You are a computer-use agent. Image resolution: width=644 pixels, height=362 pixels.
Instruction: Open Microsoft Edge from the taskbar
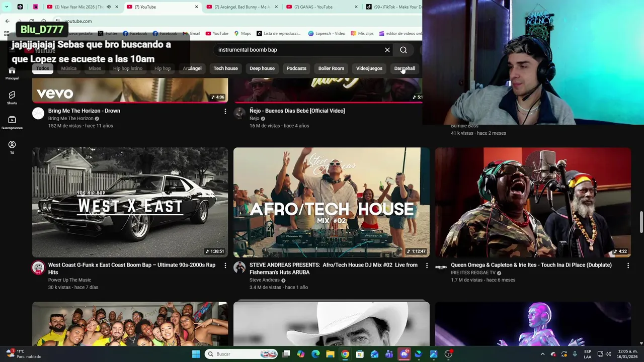(x=315, y=354)
